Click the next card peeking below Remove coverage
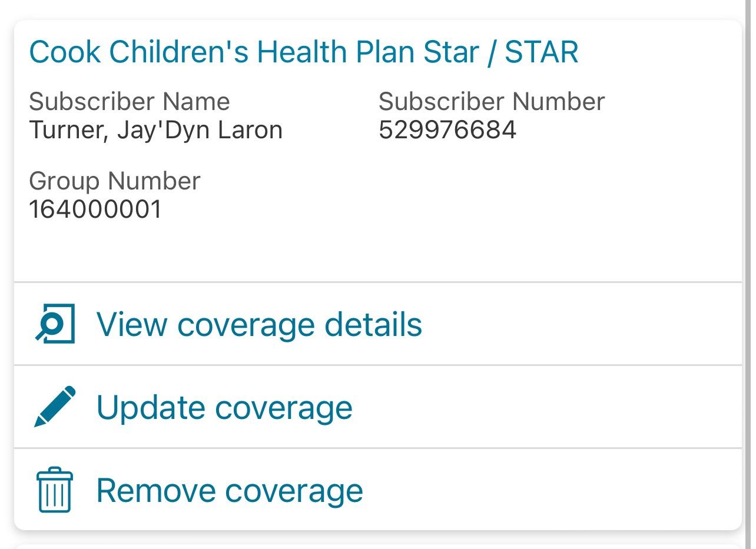Image resolution: width=756 pixels, height=549 pixels. pyautogui.click(x=378, y=545)
